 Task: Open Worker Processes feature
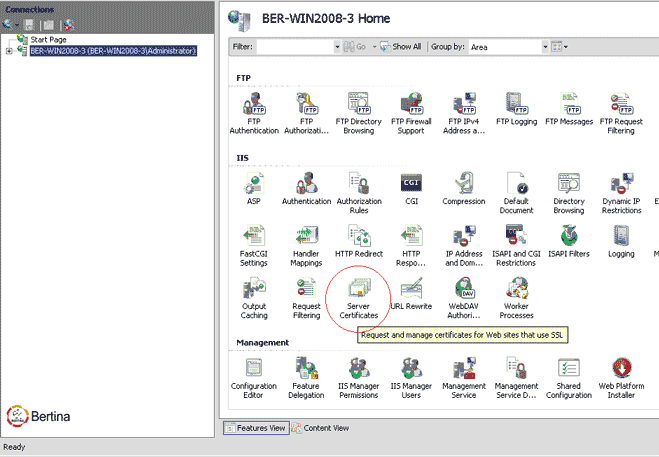coord(516,298)
